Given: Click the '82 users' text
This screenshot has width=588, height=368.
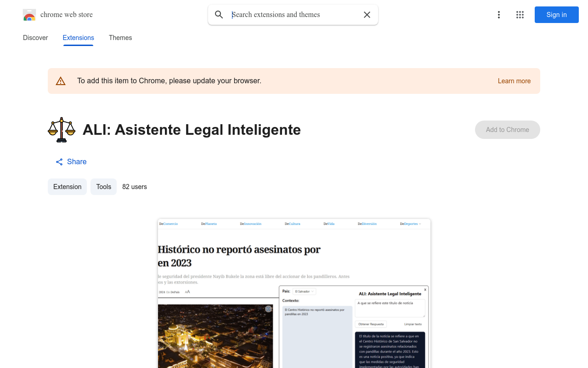Looking at the screenshot, I should point(135,187).
